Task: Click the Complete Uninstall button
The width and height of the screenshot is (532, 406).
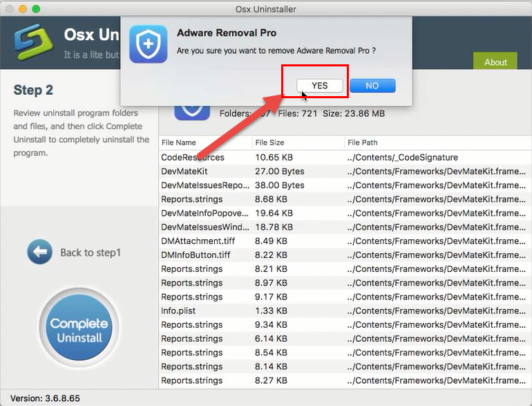Action: [79, 327]
